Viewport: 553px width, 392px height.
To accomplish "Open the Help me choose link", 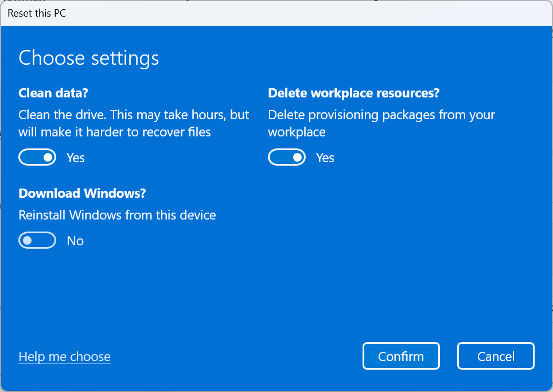I will (64, 356).
